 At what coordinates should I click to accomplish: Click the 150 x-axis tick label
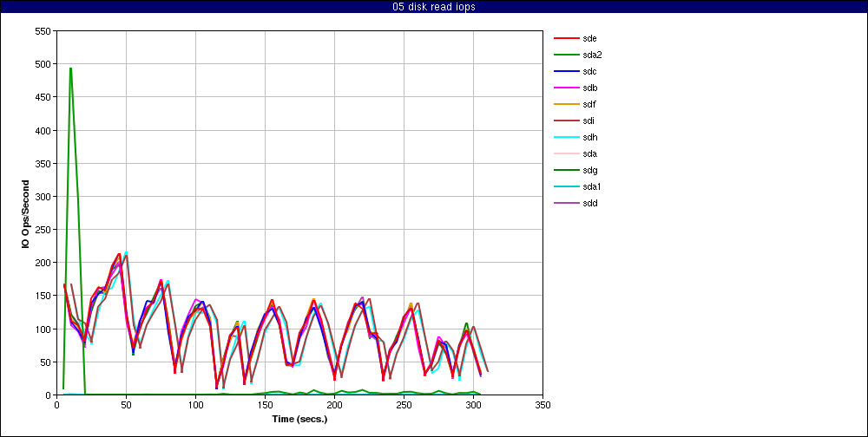point(265,405)
